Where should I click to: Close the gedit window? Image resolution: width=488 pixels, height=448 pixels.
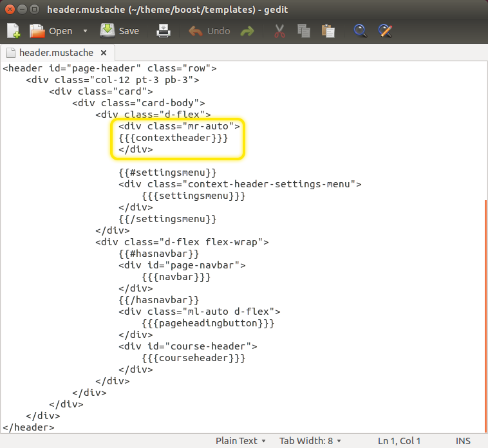[x=10, y=9]
